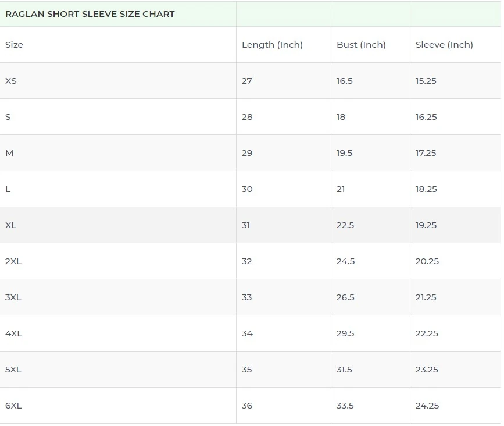
Task: Click the Bust (Inch) column header
Action: click(361, 45)
